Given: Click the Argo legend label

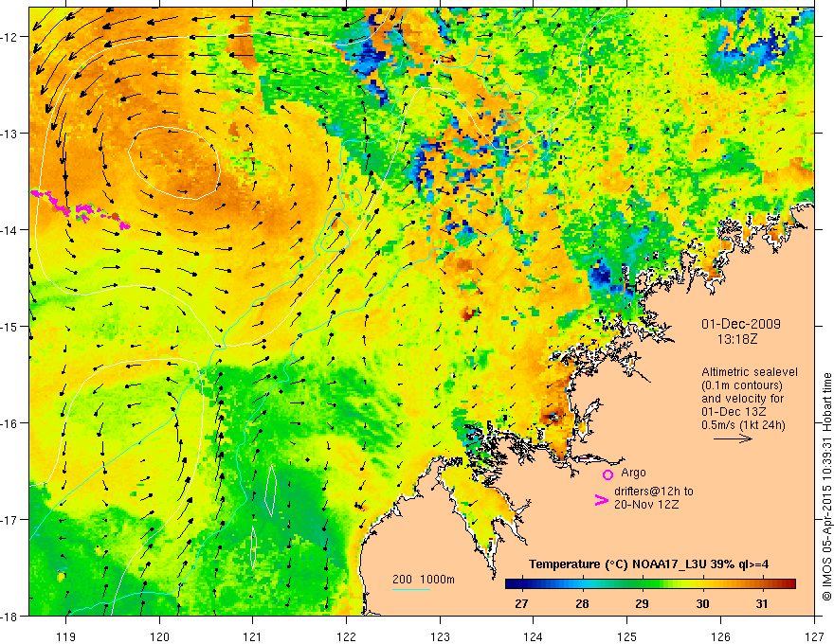Looking at the screenshot, I should 633,473.
